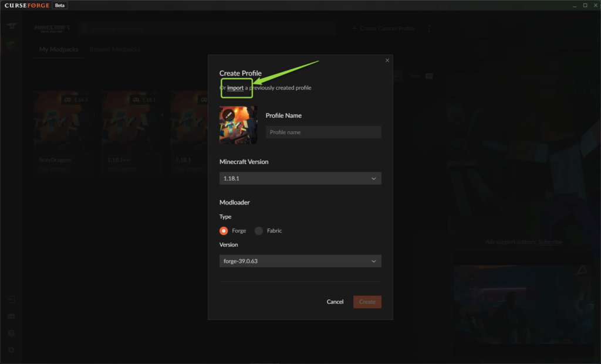Viewport: 601px width, 364px height.
Task: Click the Profile name input field
Action: coord(323,132)
